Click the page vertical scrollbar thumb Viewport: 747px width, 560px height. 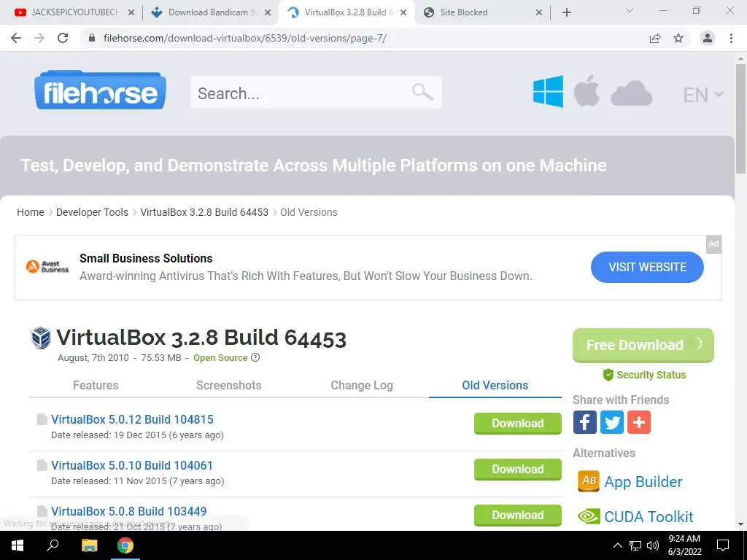click(740, 119)
